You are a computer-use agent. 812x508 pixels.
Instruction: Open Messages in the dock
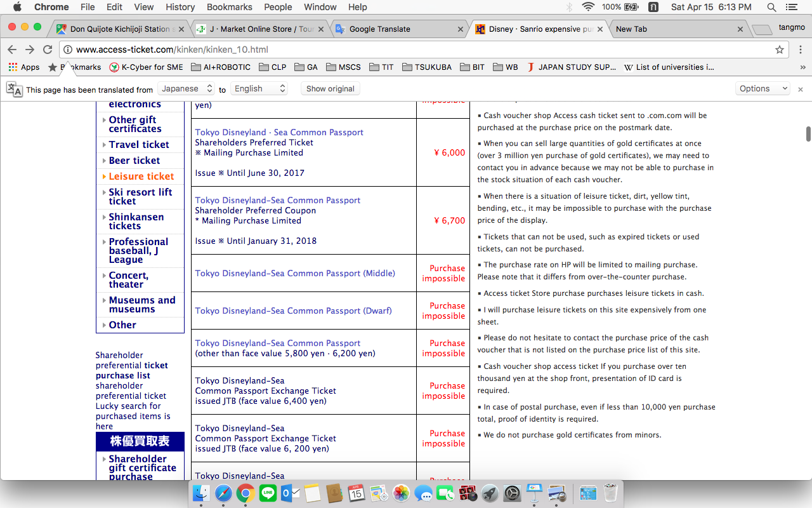click(423, 493)
